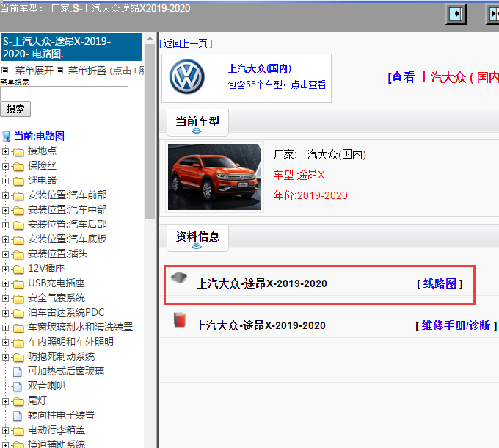Click the 年份:2019-2020 red text

pyautogui.click(x=310, y=195)
